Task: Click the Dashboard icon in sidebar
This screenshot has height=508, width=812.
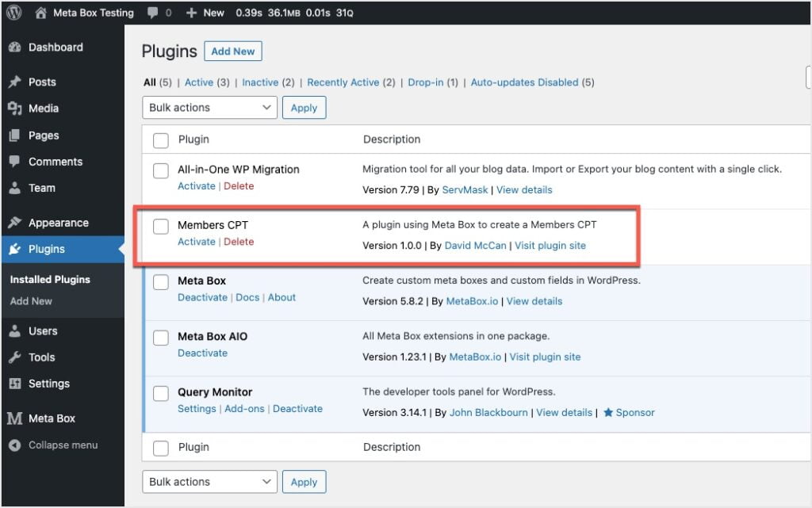Action: [17, 48]
